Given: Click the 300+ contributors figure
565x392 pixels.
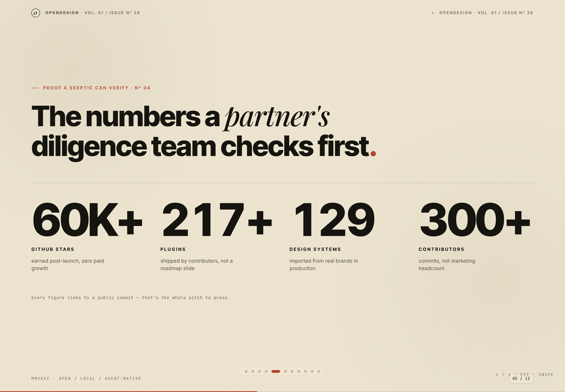Looking at the screenshot, I should [x=475, y=219].
